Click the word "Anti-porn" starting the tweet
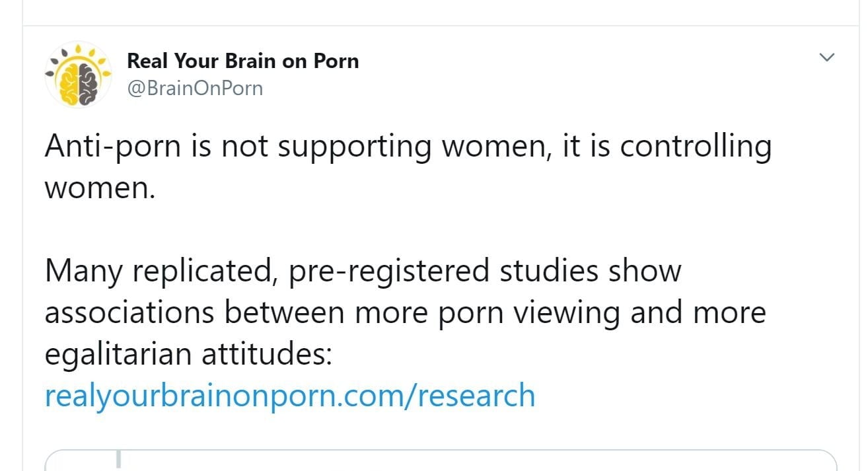This screenshot has height=471, width=868. pos(112,146)
